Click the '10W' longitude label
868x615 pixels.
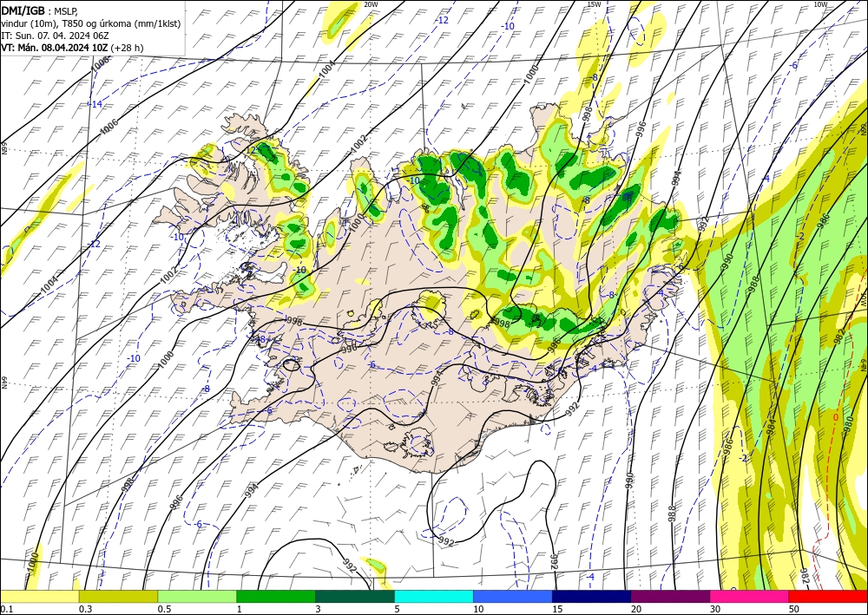coord(820,4)
